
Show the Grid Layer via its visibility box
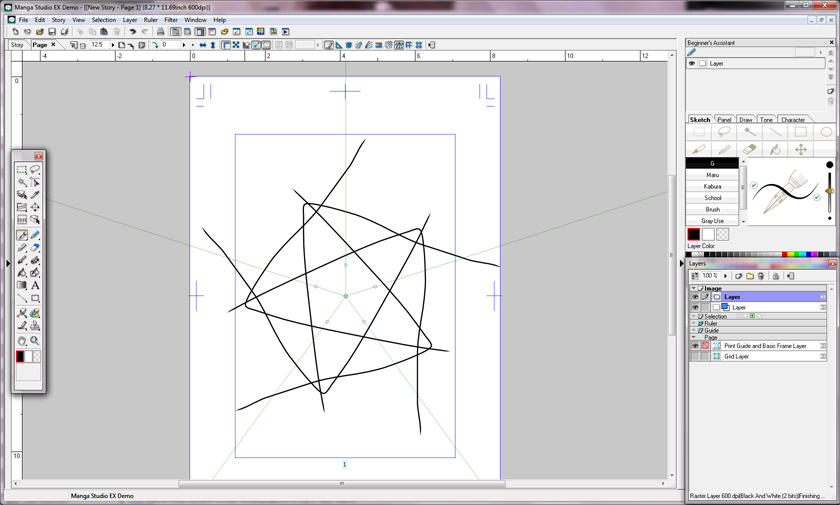click(695, 356)
